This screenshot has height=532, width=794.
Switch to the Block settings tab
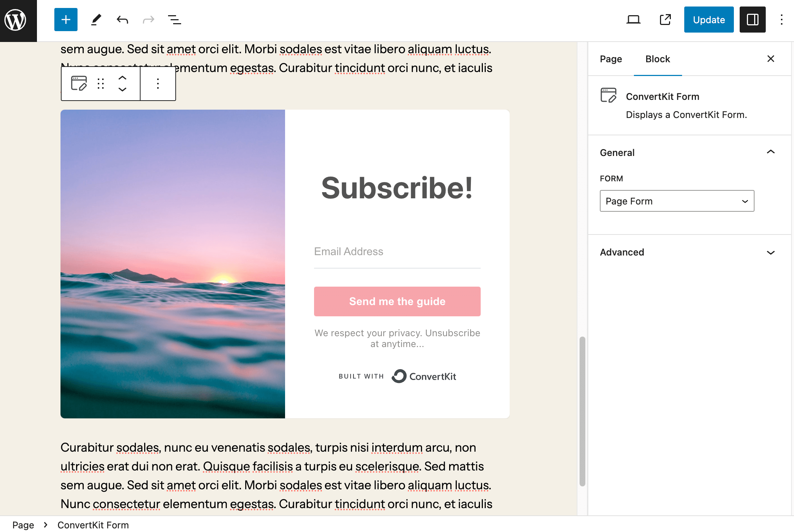click(657, 58)
